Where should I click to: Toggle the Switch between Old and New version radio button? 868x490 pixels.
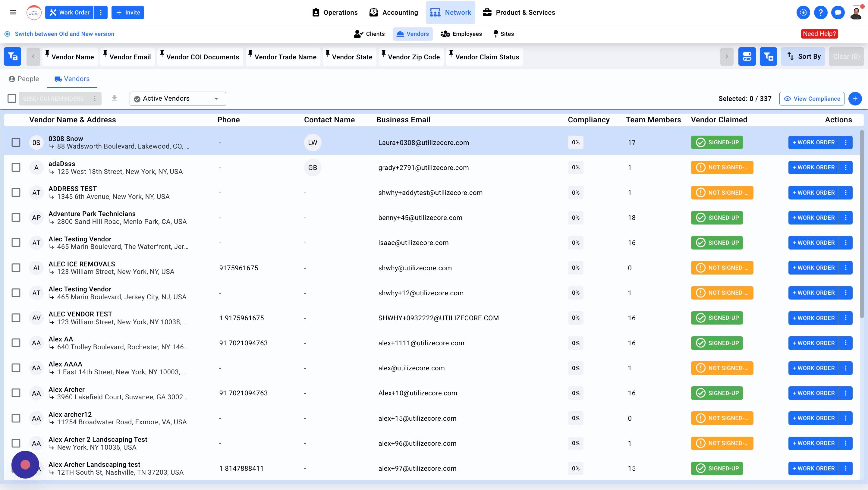7,34
